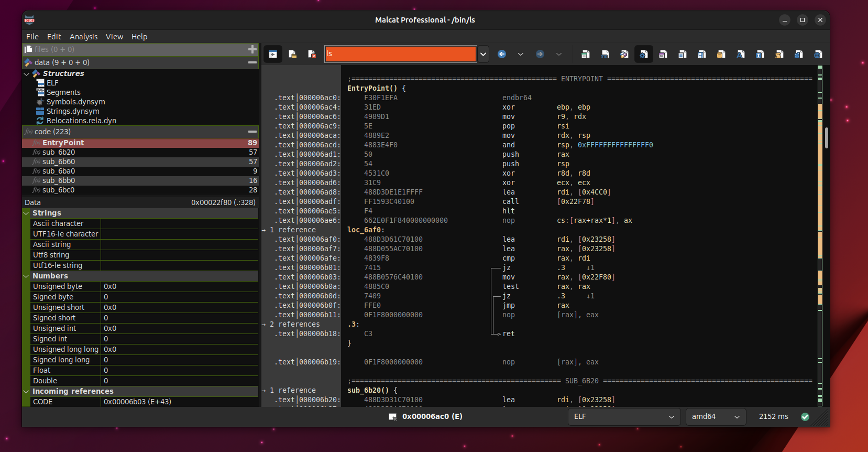The height and width of the screenshot is (452, 868).
Task: Open the globe view icon
Action: 818,54
